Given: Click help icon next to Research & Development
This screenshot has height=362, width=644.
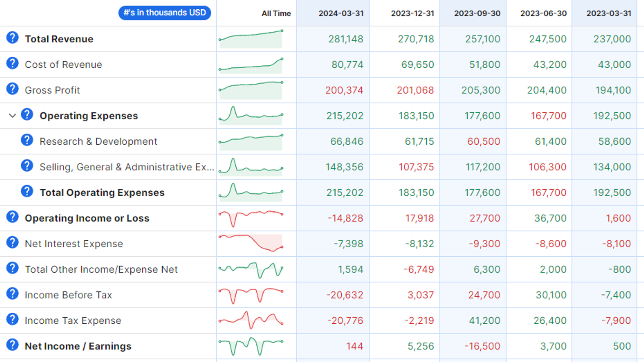Looking at the screenshot, I should click(27, 140).
